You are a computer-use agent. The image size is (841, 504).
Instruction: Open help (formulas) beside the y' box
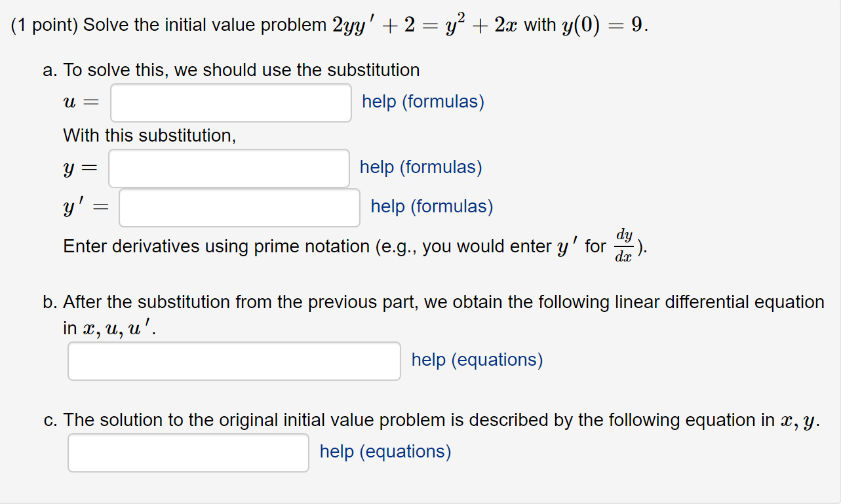point(431,206)
